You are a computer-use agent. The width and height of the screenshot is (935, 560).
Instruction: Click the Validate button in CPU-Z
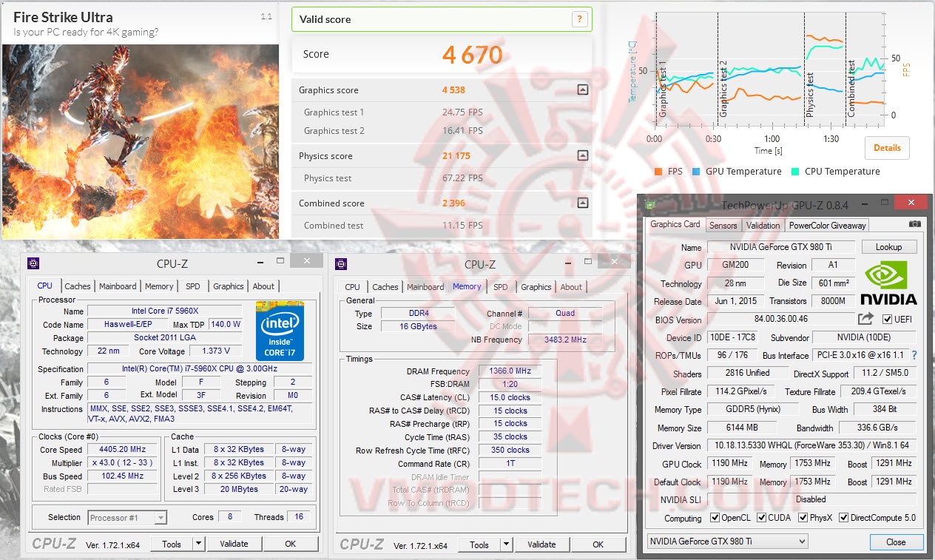[234, 544]
